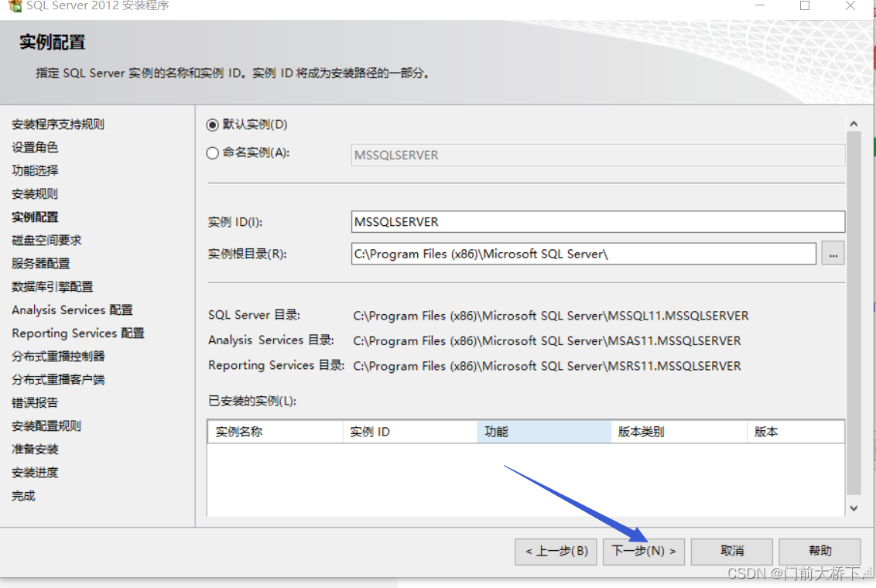Click the 已安装的实例(L) label
This screenshot has width=876, height=588.
252,401
